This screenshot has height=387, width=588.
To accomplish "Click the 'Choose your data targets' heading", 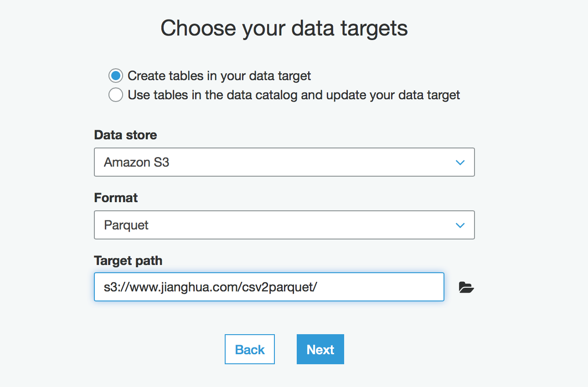I will (x=284, y=28).
